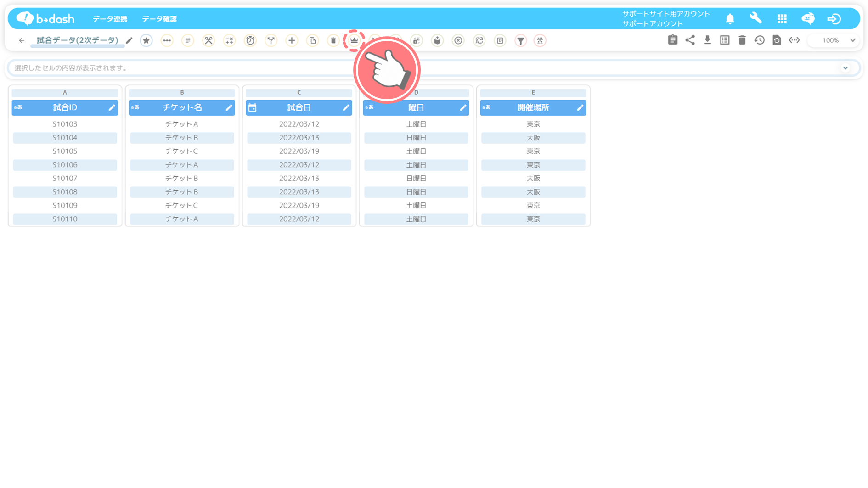Select the cell S10110

(65, 219)
